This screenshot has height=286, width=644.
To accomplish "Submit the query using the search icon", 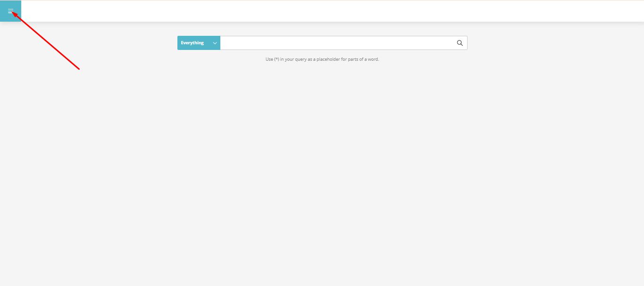I will [460, 43].
